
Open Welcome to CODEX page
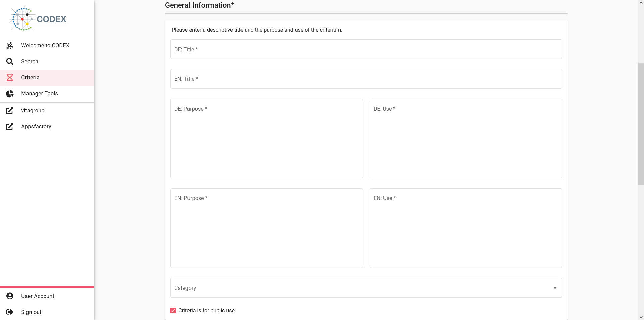click(x=47, y=45)
